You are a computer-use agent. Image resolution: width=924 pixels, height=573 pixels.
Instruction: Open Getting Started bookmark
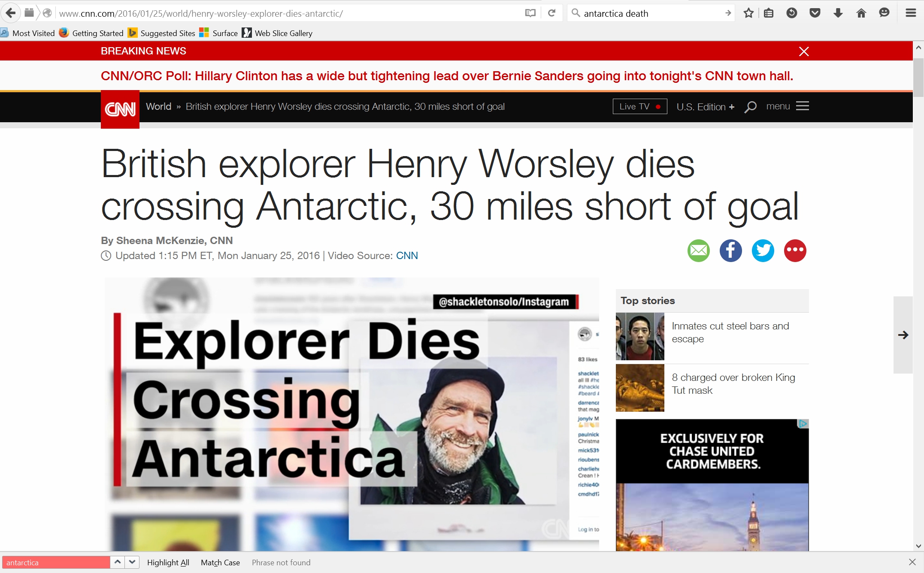[91, 33]
